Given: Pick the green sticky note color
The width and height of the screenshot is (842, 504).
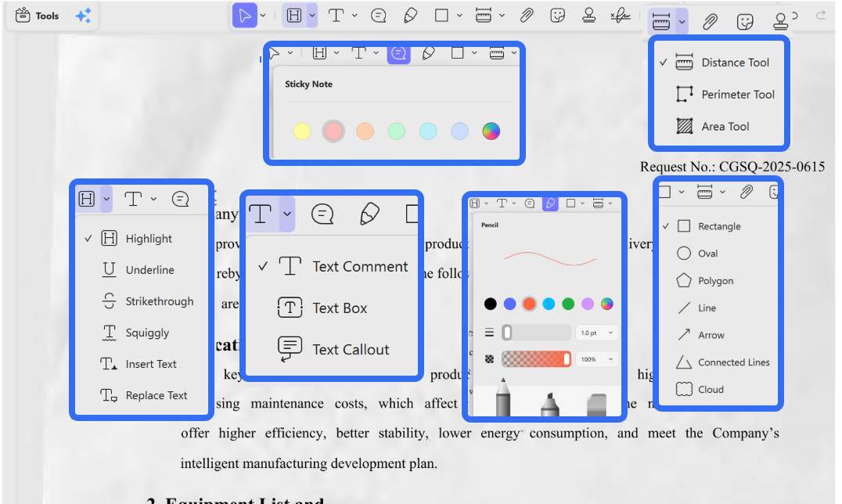Looking at the screenshot, I should [x=396, y=131].
